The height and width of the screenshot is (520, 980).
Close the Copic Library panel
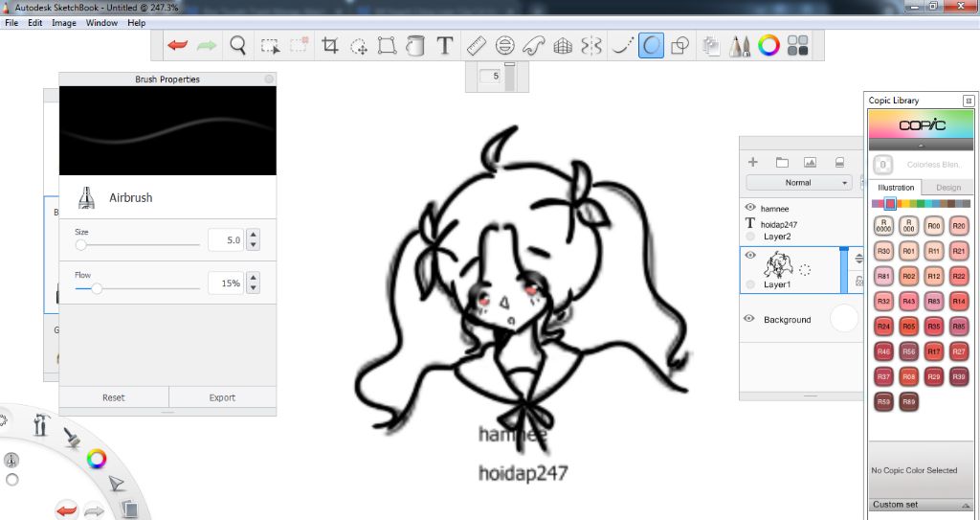tap(969, 101)
